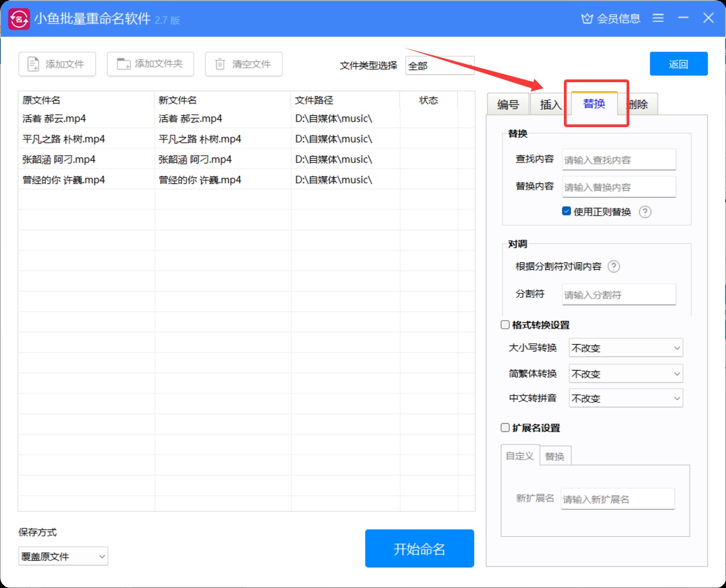Click help icon beside regex replace option

(645, 212)
